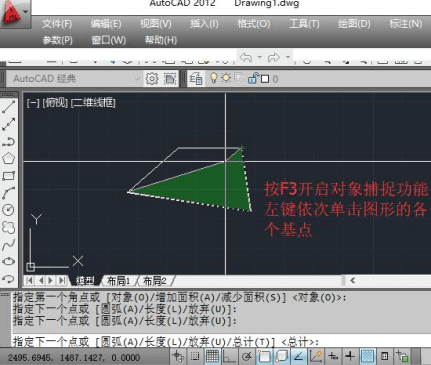The image size is (431, 365).
Task: Toggle layer 0 freeze sun icon
Action: tap(226, 78)
